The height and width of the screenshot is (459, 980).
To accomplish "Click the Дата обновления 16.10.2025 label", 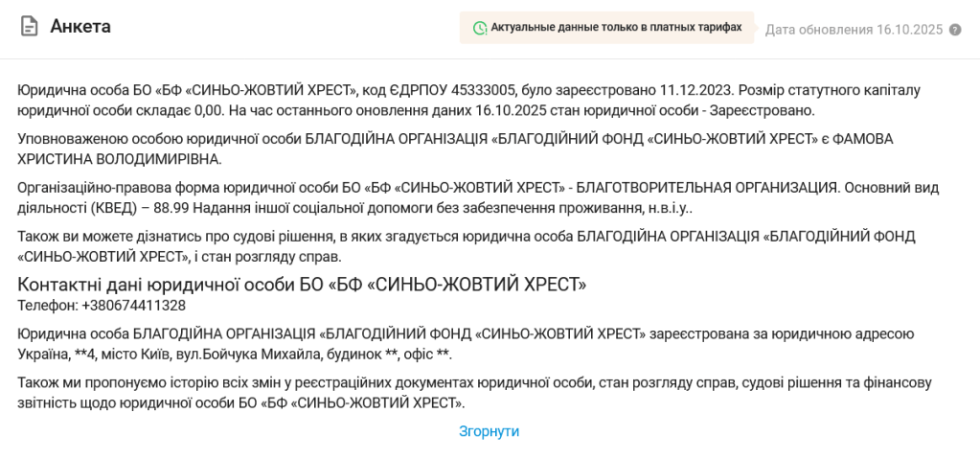I will point(854,30).
